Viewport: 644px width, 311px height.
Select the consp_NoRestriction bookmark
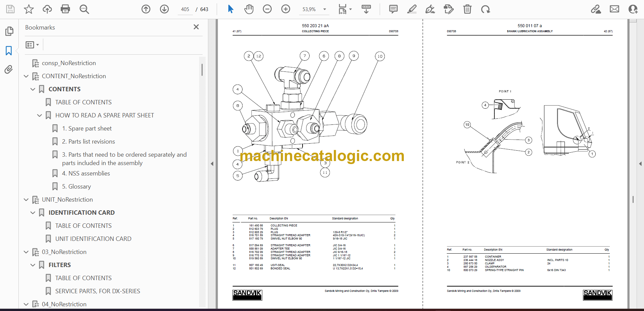(x=69, y=63)
